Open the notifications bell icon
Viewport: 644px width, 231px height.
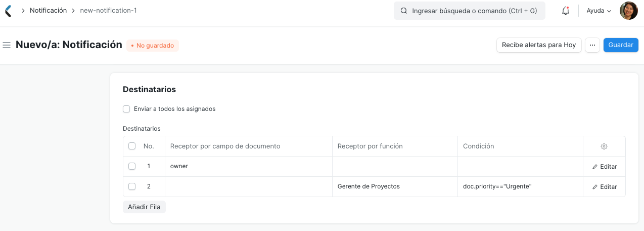point(566,11)
